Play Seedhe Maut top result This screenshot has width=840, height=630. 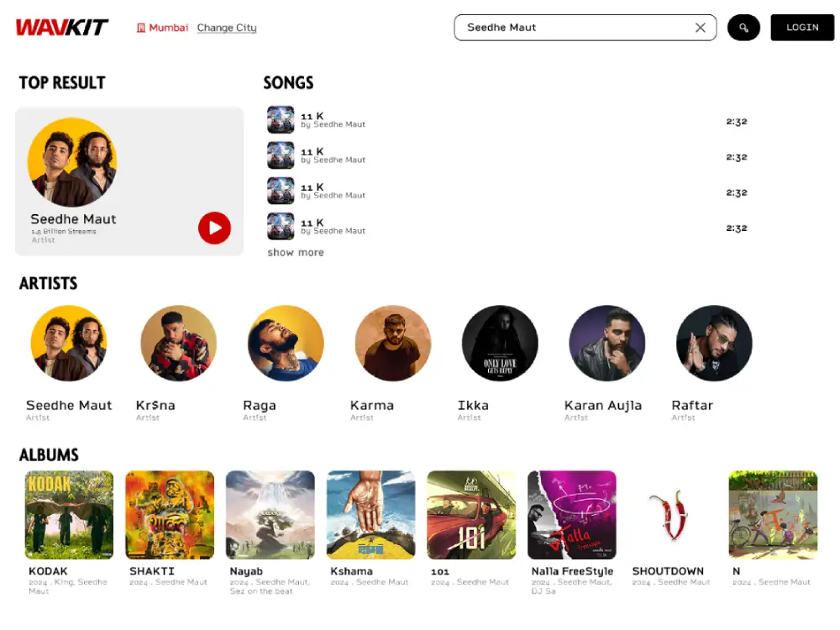[x=214, y=228]
